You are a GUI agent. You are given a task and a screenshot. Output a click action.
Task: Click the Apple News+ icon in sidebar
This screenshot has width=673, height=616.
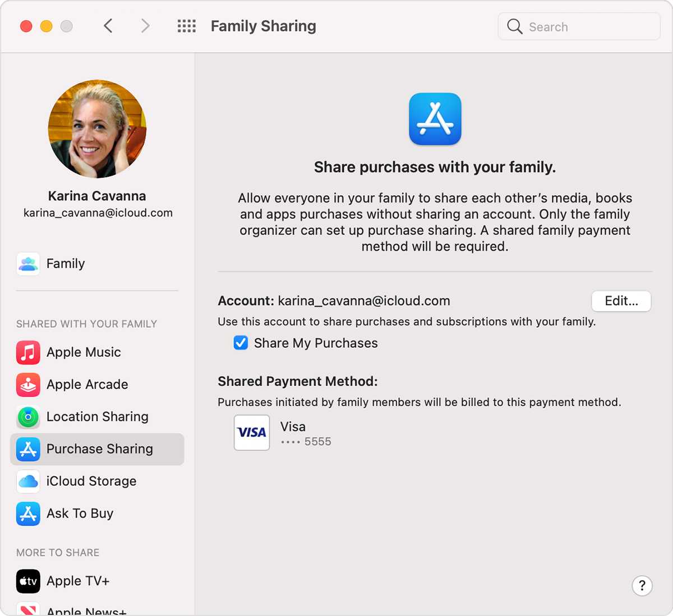click(x=28, y=609)
